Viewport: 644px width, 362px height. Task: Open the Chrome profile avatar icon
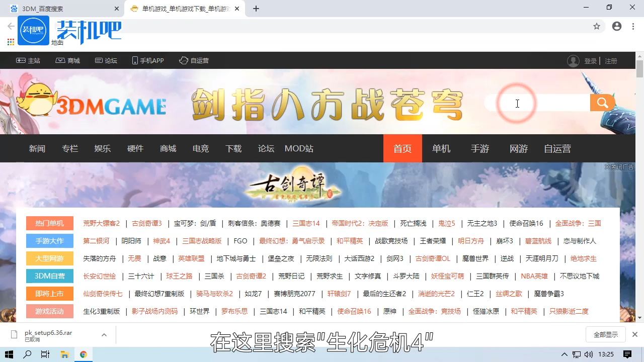coord(617,26)
